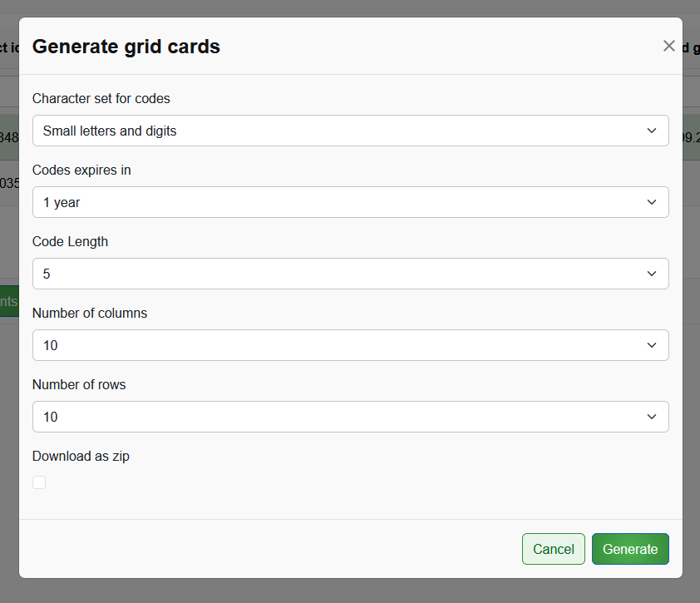The height and width of the screenshot is (603, 700).
Task: Close the Generate grid cards dialog
Action: [x=668, y=46]
